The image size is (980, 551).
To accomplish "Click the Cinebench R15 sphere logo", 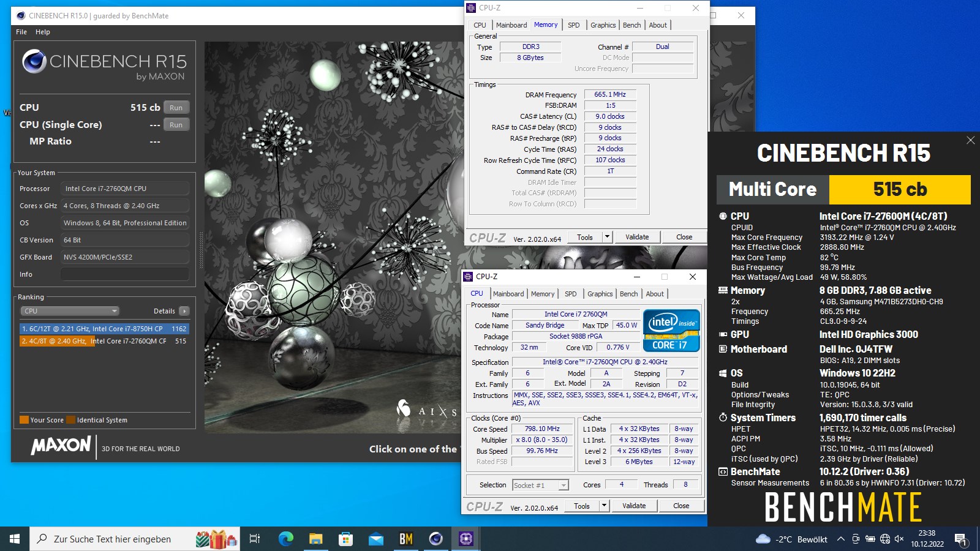I will pyautogui.click(x=34, y=61).
